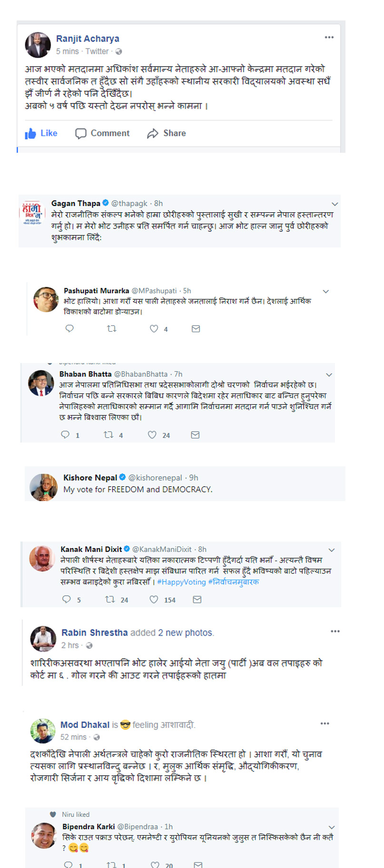The width and height of the screenshot is (384, 868).
Task: Retweet Kanak Mani Dixit's tweet
Action: (110, 600)
